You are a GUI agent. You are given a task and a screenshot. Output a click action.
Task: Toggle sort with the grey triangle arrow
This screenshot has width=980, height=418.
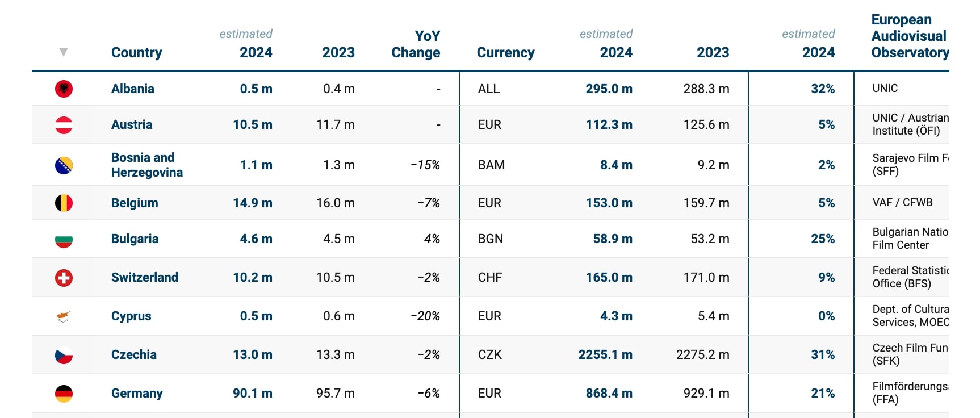pos(64,52)
